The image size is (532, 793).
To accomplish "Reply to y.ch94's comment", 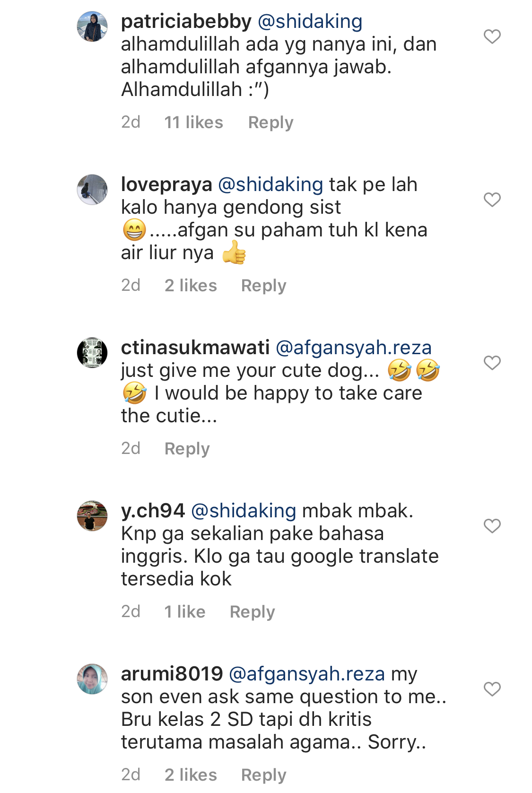I will point(252,612).
